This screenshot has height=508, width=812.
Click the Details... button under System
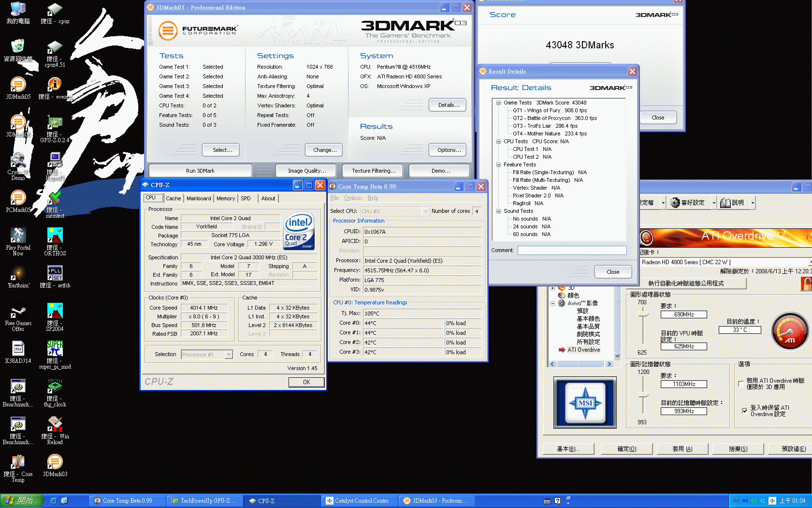tap(449, 105)
